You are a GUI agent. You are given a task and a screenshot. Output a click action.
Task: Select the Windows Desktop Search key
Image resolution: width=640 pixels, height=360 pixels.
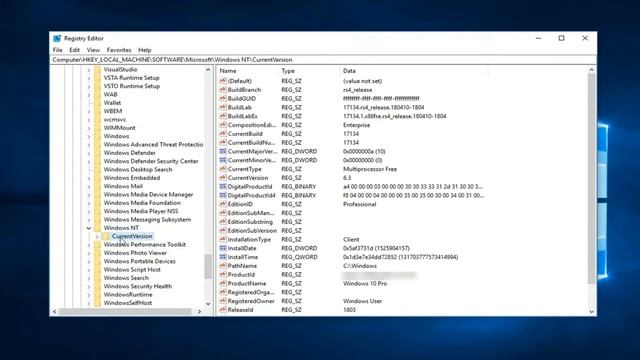point(138,169)
